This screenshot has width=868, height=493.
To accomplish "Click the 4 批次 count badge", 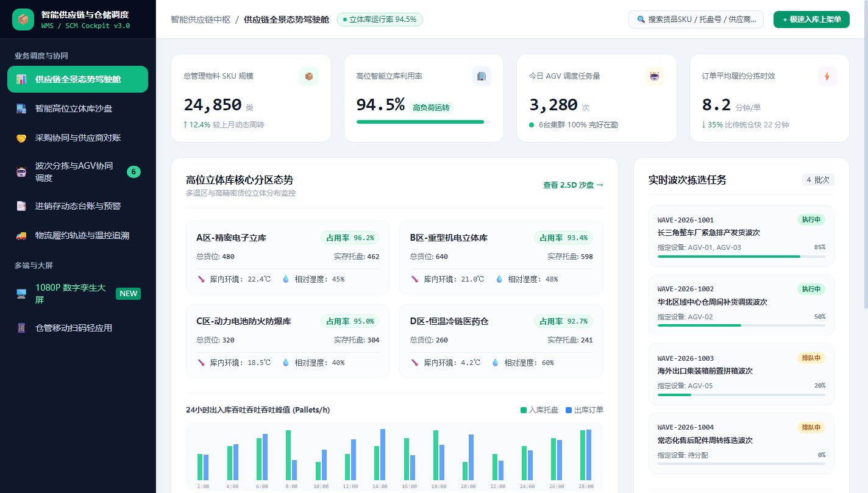I will pyautogui.click(x=818, y=180).
